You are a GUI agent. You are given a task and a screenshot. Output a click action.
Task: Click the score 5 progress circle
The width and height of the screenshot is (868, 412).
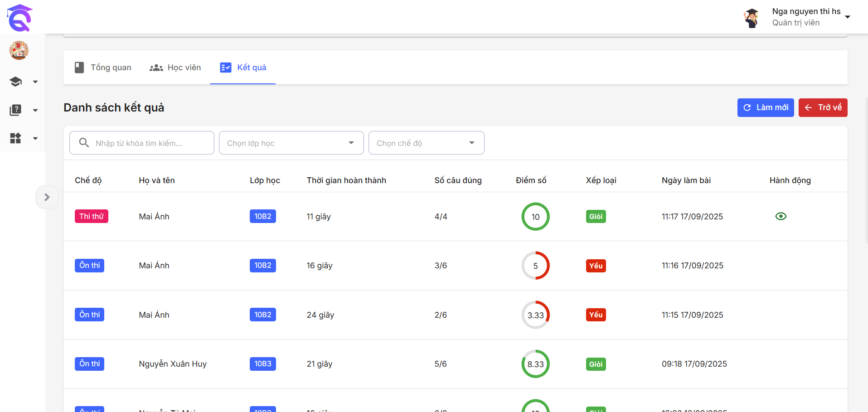536,266
